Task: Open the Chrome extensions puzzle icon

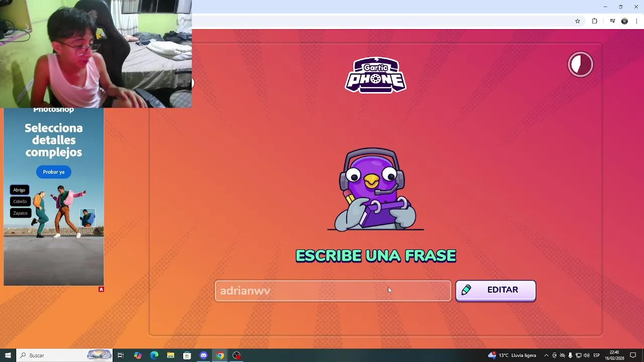Action: click(x=595, y=21)
